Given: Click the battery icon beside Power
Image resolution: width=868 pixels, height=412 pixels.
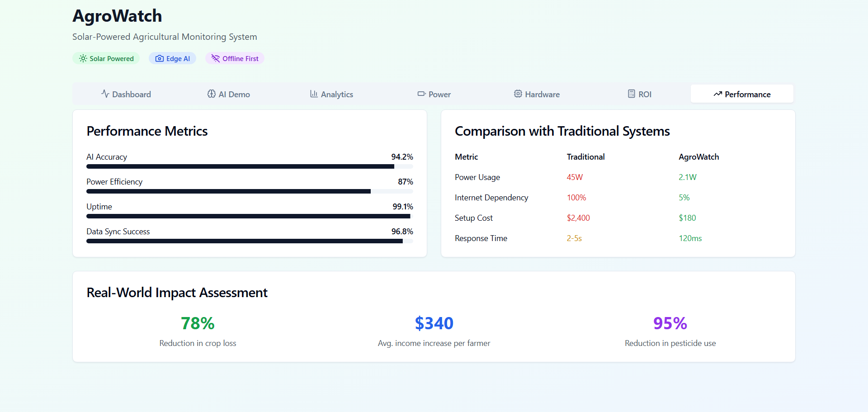Looking at the screenshot, I should [421, 94].
